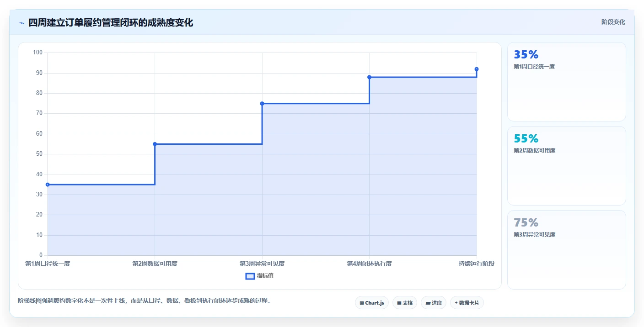Click the 进度 tag pill
The height and width of the screenshot is (327, 644).
433,303
